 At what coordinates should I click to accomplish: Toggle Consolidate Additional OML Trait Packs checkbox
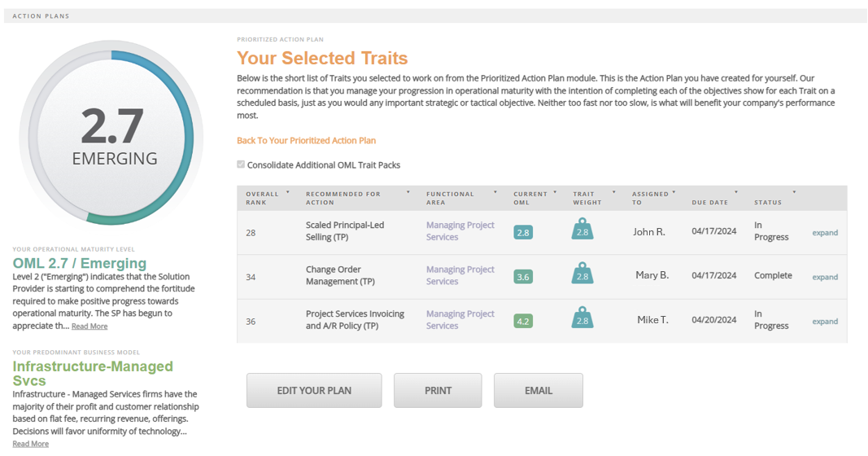tap(241, 164)
